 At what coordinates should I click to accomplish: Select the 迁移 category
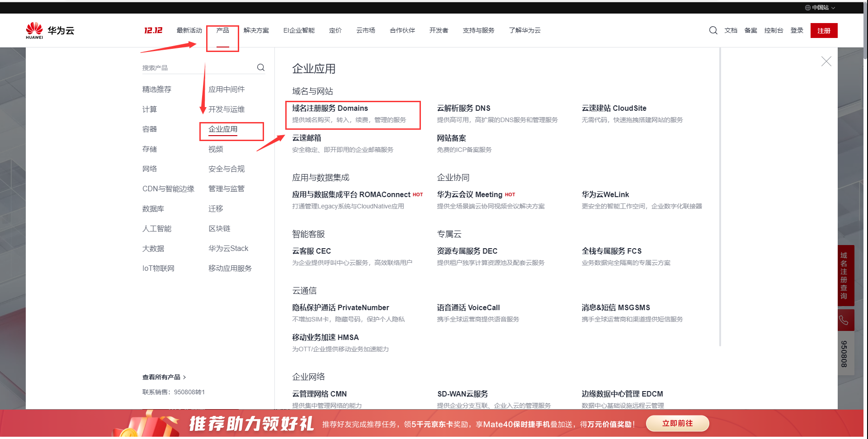coord(216,209)
